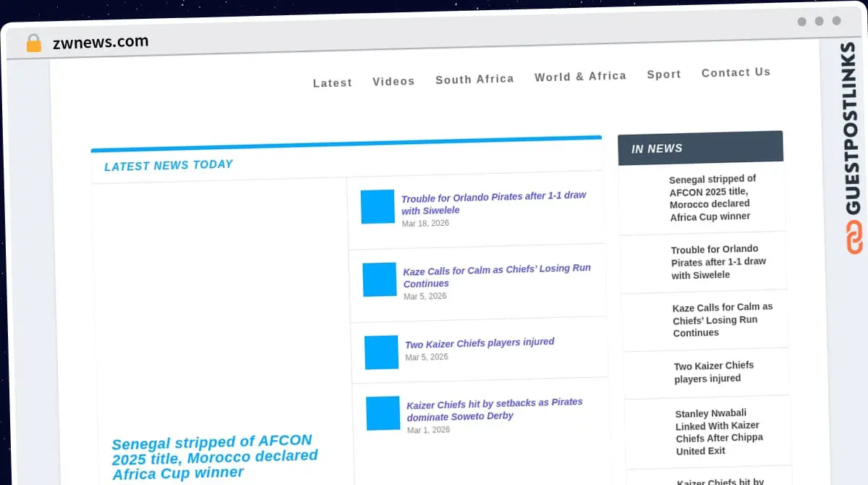Open sidebar item Trouble for Orlando Pirates
Viewport: 868px width, 485px height.
click(718, 262)
